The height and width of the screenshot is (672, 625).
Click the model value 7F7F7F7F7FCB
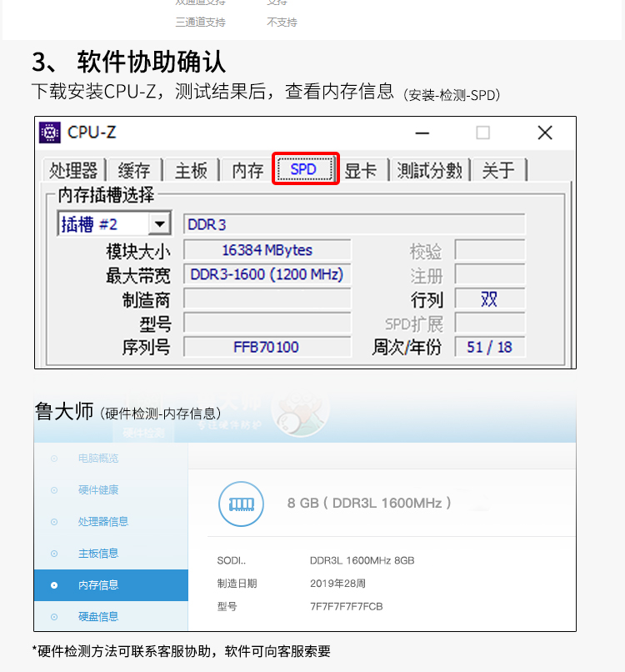click(347, 606)
